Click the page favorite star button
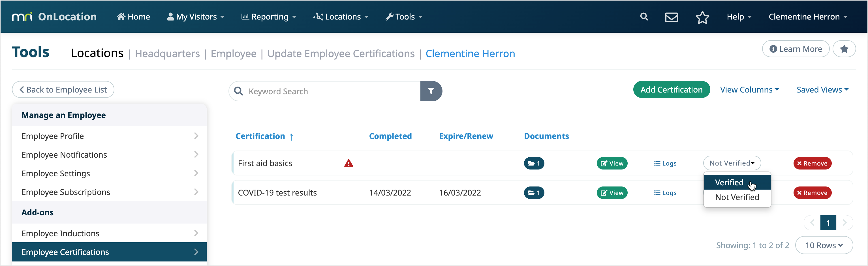This screenshot has width=868, height=266. (x=844, y=49)
